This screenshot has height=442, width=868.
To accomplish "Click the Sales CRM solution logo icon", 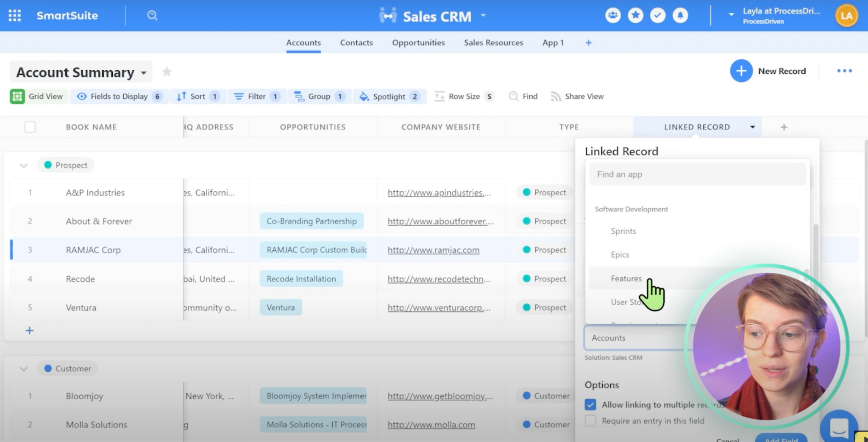I will [x=388, y=16].
